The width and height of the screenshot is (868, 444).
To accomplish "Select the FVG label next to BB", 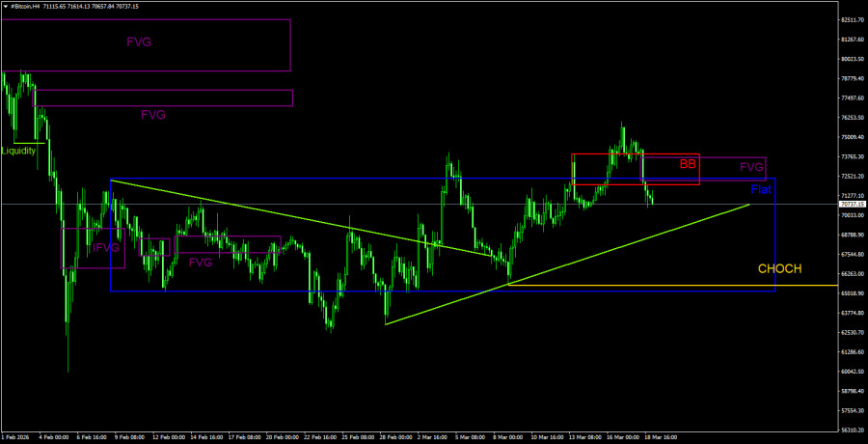I will [751, 167].
